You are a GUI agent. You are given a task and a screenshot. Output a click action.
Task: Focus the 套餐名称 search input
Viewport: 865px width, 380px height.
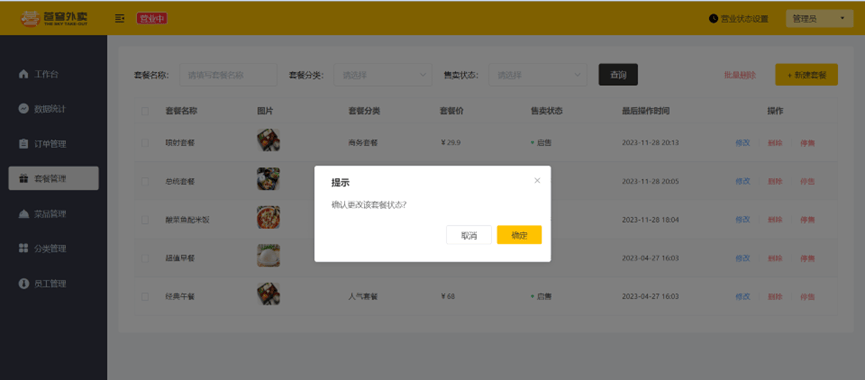coord(228,74)
